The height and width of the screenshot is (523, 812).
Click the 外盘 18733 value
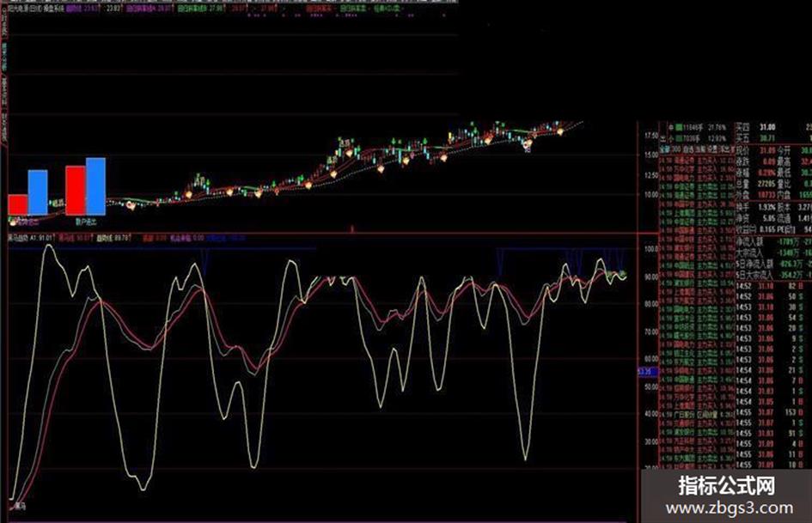pyautogui.click(x=766, y=195)
